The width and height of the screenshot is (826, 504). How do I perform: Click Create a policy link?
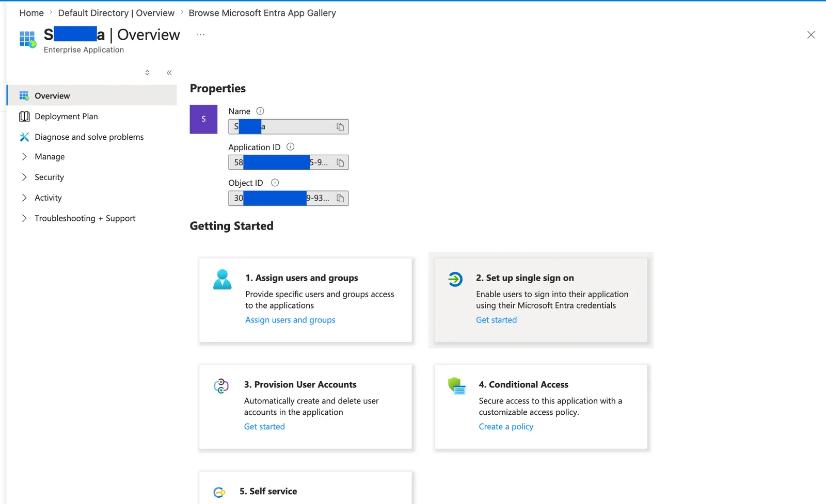[x=506, y=427]
